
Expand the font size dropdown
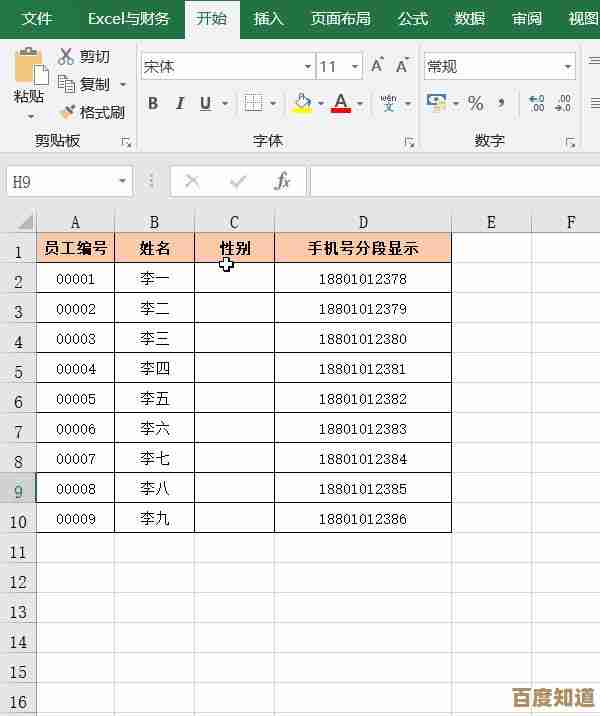tap(355, 67)
